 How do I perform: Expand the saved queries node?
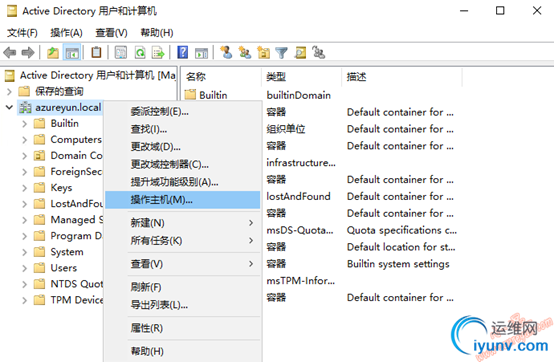coord(10,92)
